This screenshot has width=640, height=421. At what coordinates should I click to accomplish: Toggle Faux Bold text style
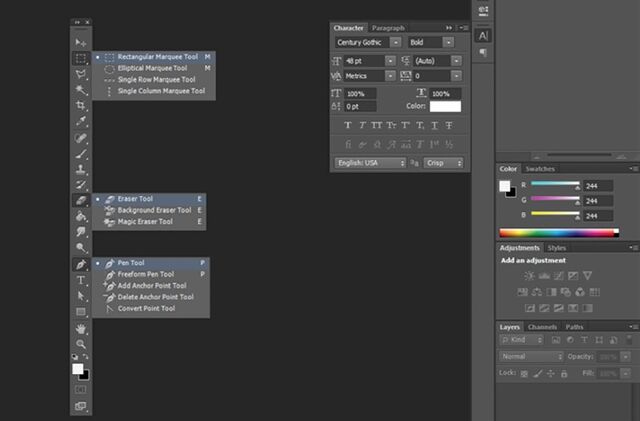348,125
